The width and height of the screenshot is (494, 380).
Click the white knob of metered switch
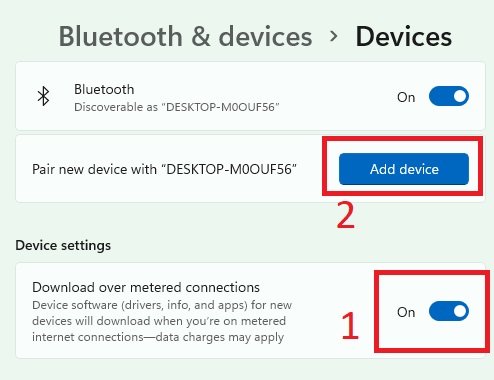[x=460, y=311]
